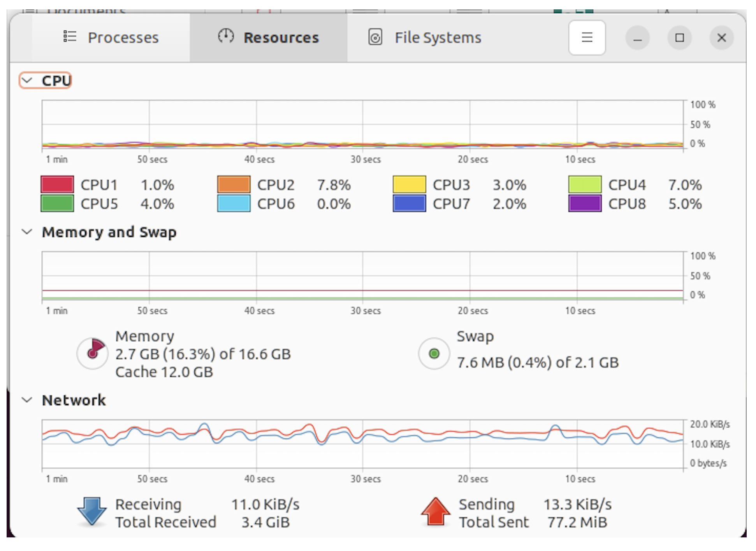Open the hamburger menu button
Viewport: 756px width, 551px height.
coord(586,38)
